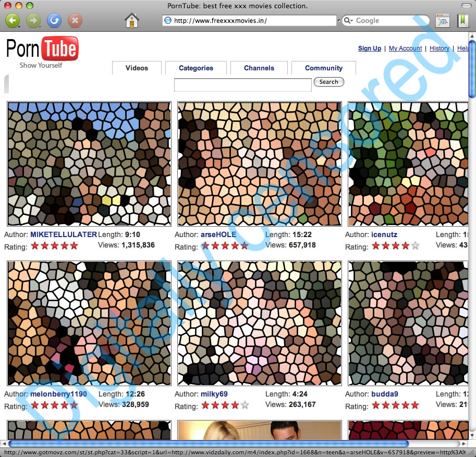Image resolution: width=476 pixels, height=457 pixels.
Task: Click the star rating for milky69's video
Action: point(225,405)
